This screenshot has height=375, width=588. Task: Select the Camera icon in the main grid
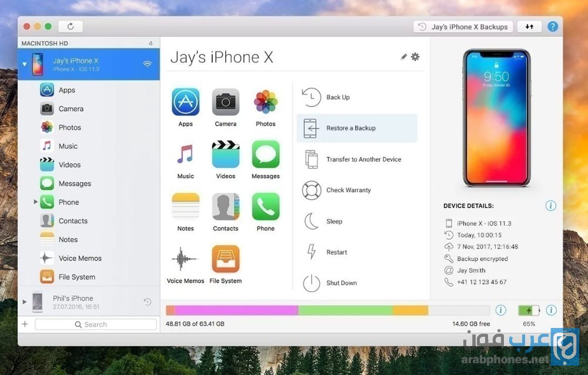[x=225, y=103]
